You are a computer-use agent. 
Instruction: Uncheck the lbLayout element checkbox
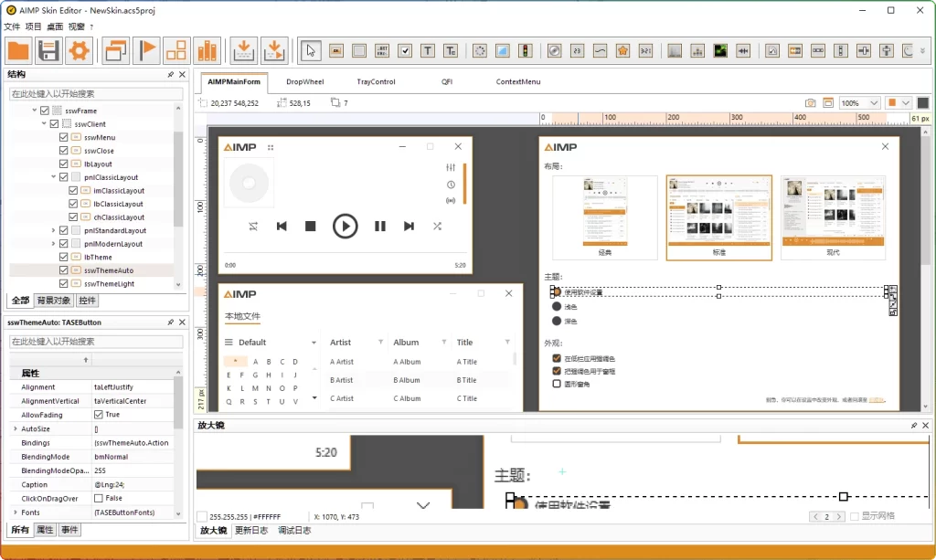63,164
